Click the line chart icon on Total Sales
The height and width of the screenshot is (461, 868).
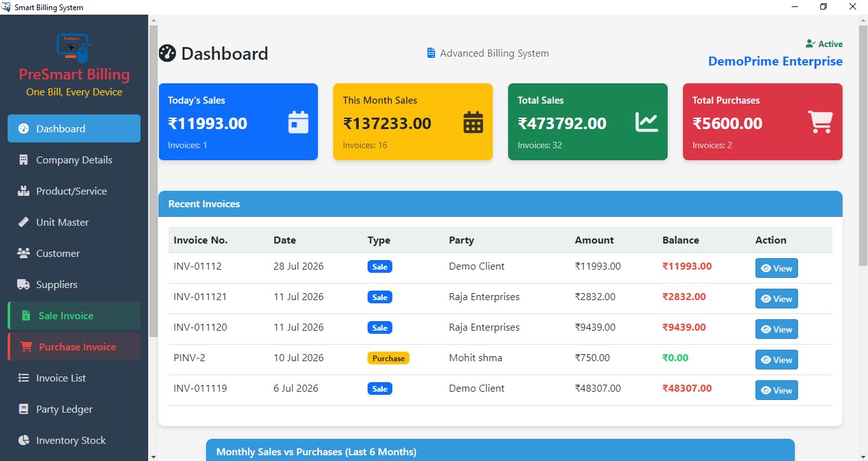pyautogui.click(x=647, y=121)
